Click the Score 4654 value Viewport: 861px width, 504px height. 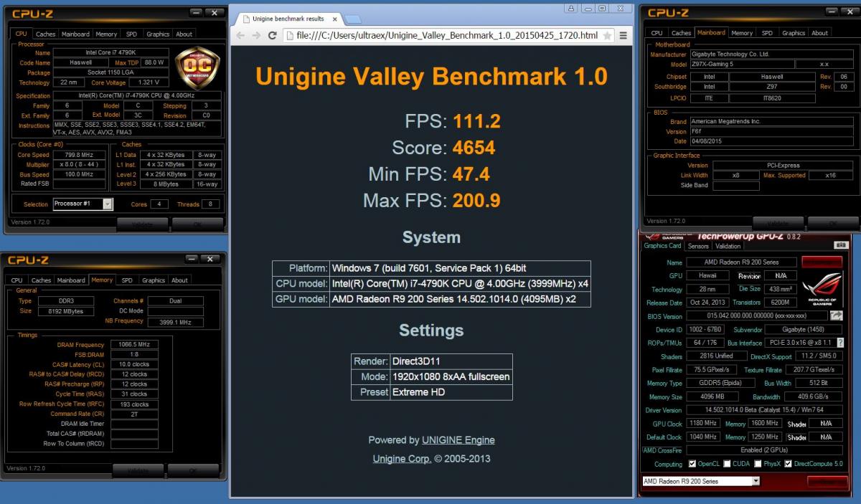coord(474,148)
